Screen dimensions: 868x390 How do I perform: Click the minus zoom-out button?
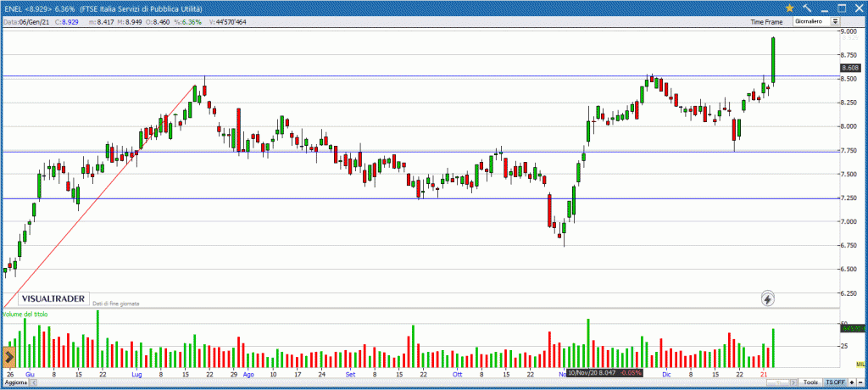click(860, 382)
